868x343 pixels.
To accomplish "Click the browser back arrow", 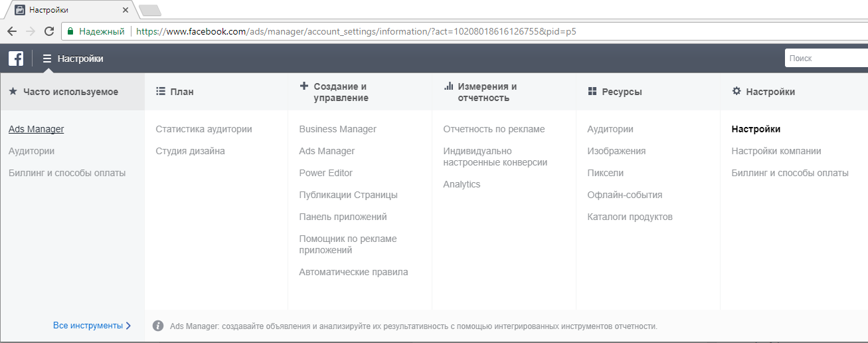I will (x=12, y=31).
